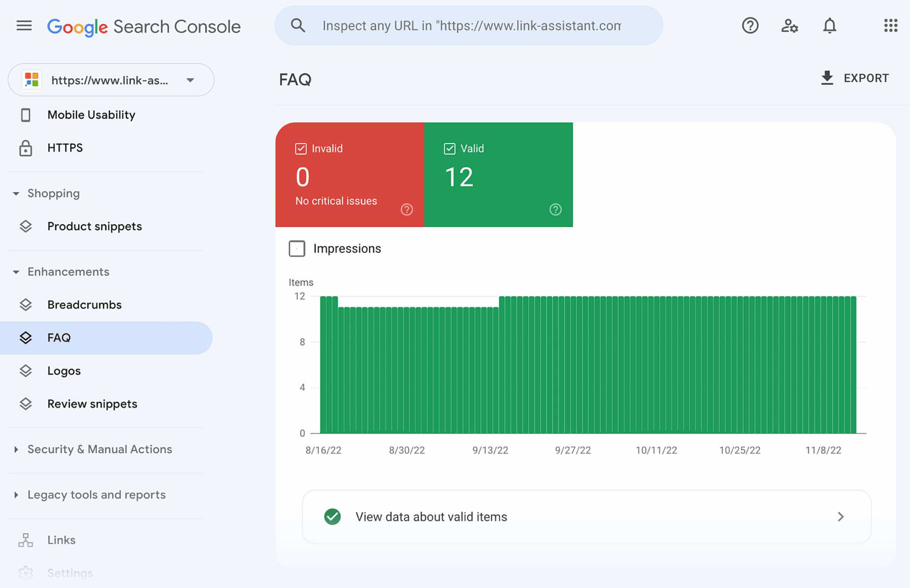Open Settings in the sidebar

(70, 573)
